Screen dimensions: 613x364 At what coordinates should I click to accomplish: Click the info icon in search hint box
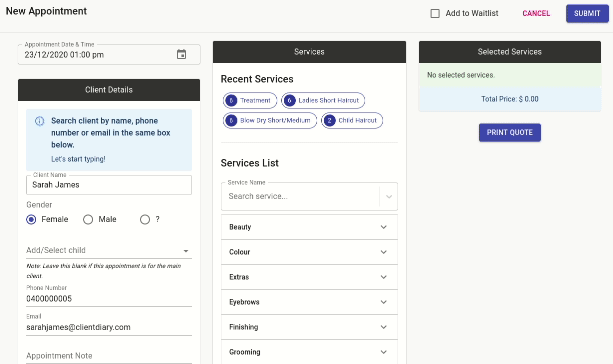(39, 121)
